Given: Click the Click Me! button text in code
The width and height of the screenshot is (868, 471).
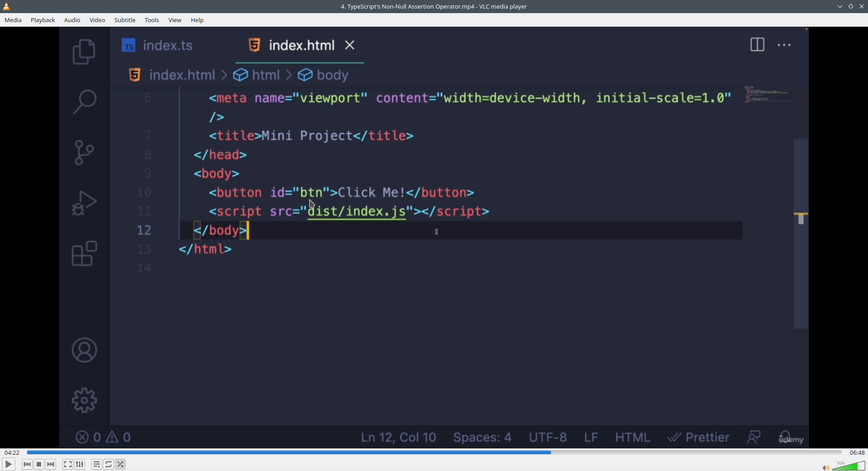Looking at the screenshot, I should tap(372, 193).
